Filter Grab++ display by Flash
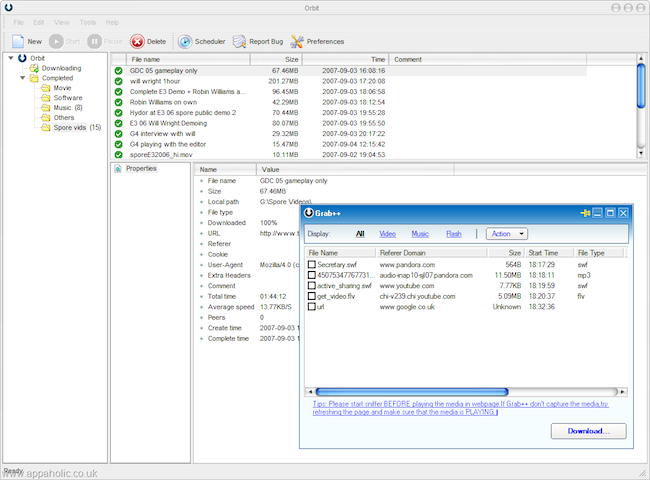 tap(454, 234)
